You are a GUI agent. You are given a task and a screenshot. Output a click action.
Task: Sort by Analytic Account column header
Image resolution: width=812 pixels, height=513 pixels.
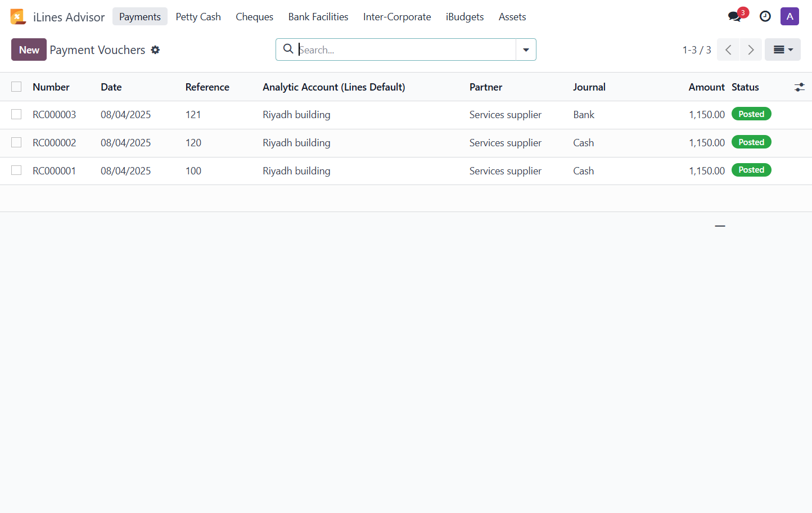click(x=334, y=87)
